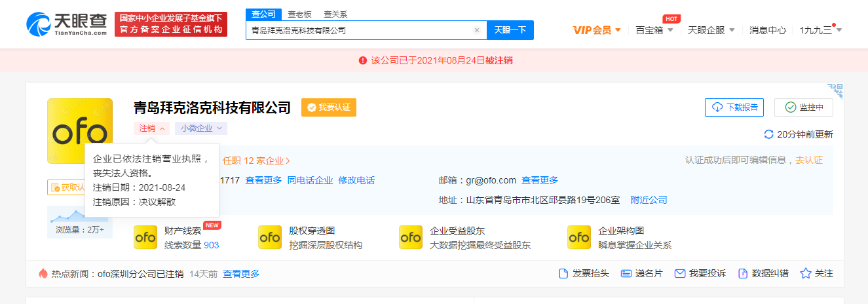Click the 天眼一下 search button
Viewport: 868px width, 304px height.
coord(510,30)
